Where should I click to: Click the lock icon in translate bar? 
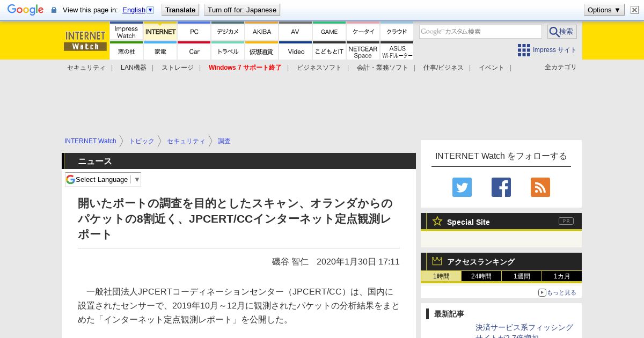[54, 10]
